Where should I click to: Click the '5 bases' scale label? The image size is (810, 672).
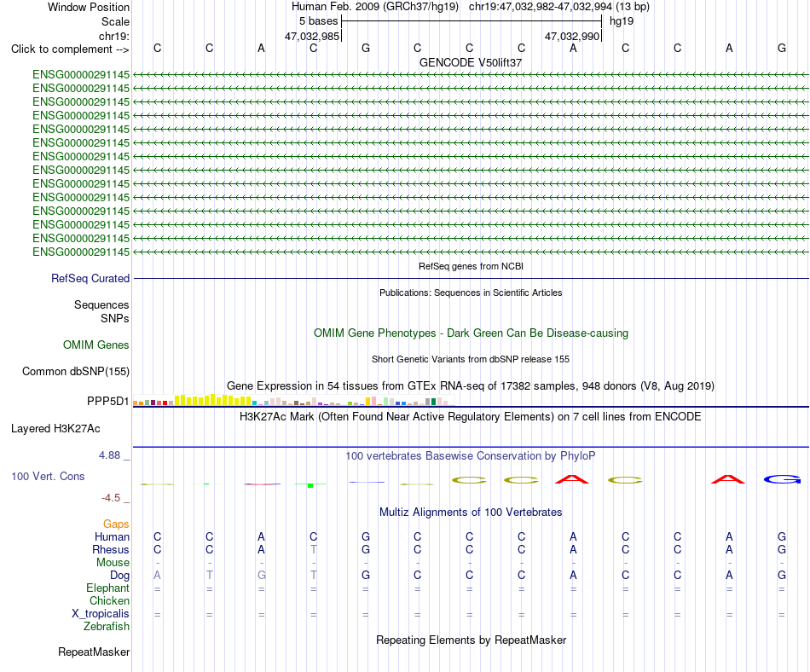[x=318, y=21]
